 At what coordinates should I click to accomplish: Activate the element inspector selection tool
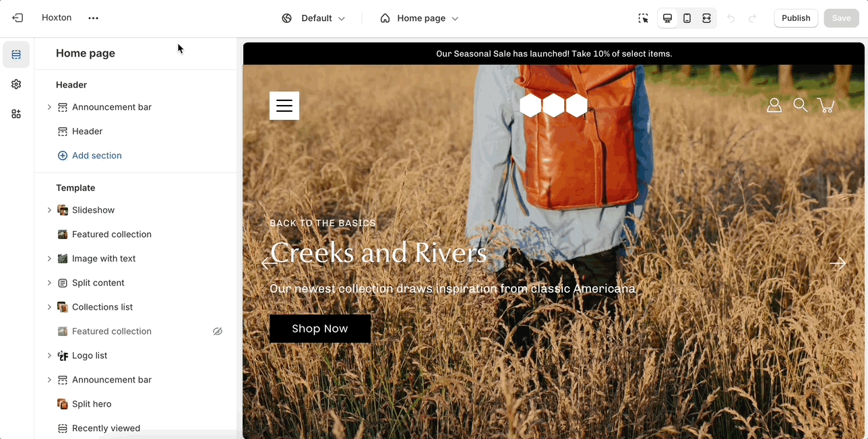pyautogui.click(x=644, y=18)
